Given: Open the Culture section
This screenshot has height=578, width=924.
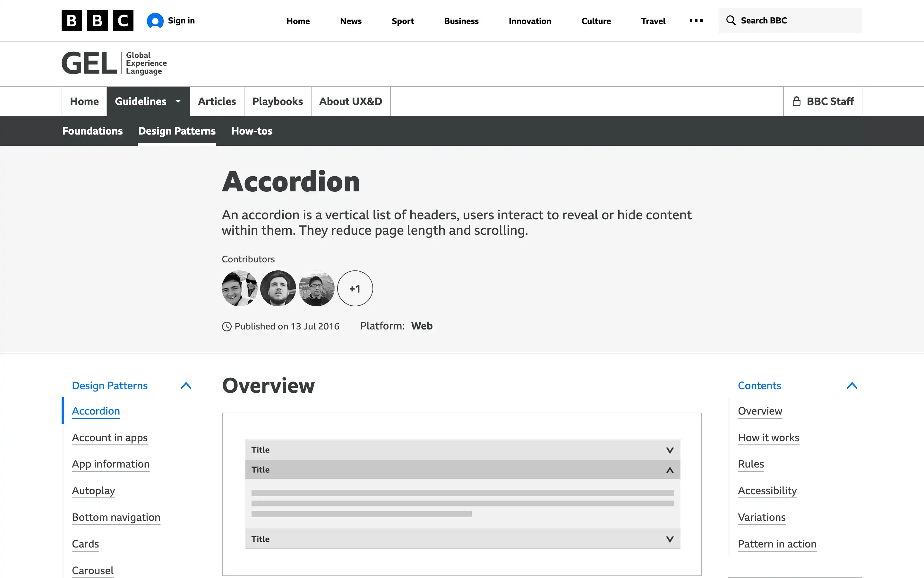Looking at the screenshot, I should click(596, 21).
